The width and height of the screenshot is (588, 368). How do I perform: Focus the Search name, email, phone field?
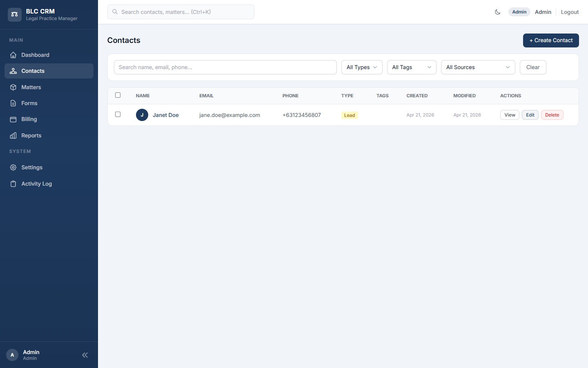coord(225,67)
